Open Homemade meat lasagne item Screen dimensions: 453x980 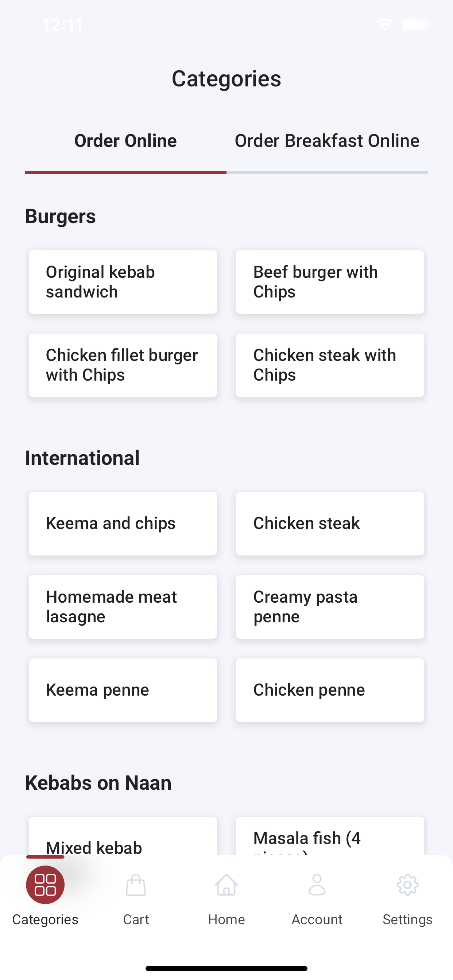(123, 607)
